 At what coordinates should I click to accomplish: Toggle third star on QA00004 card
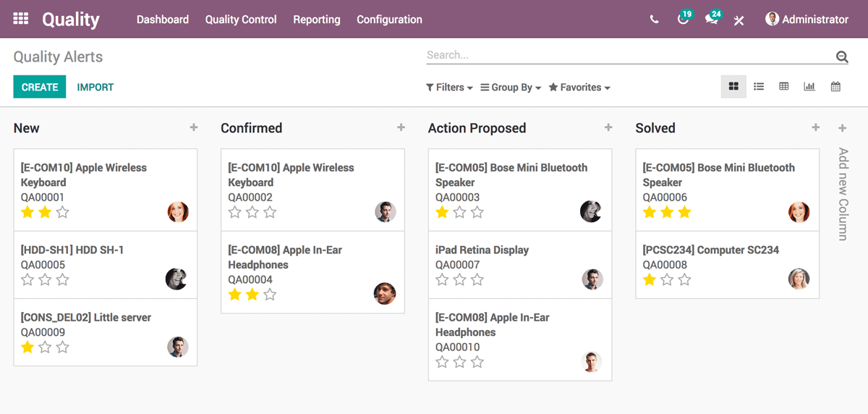pos(270,295)
